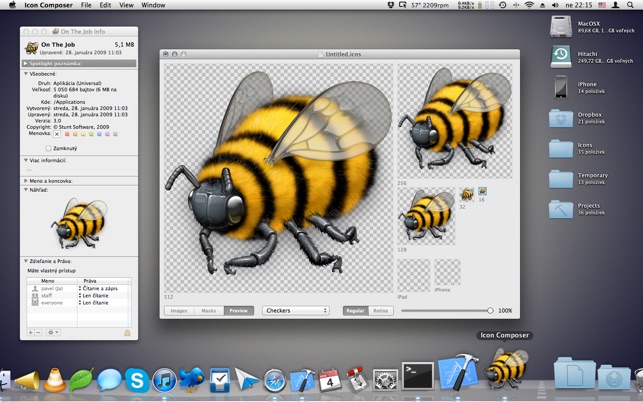The height and width of the screenshot is (402, 643).
Task: Switch to the Masks segment
Action: tap(209, 311)
